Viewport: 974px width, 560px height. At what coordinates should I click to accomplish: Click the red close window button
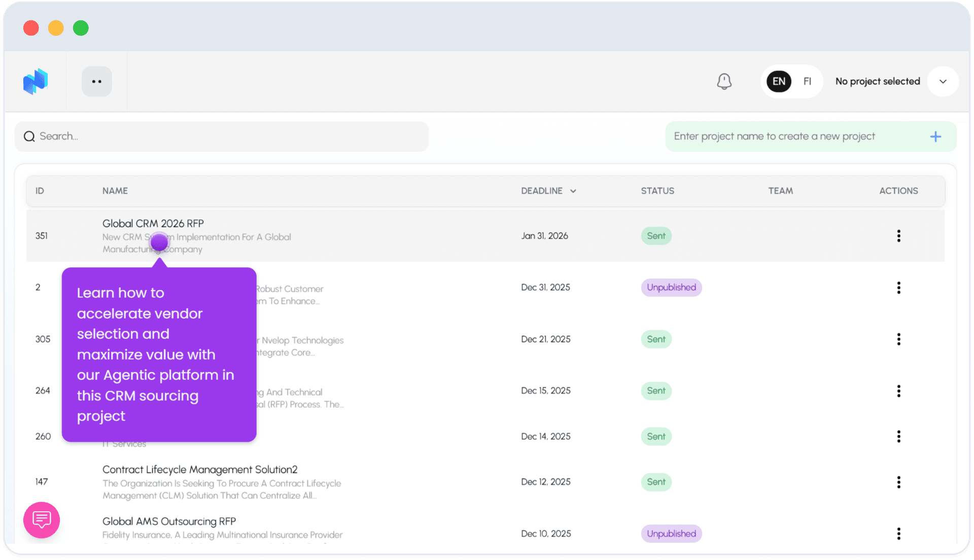click(x=31, y=28)
